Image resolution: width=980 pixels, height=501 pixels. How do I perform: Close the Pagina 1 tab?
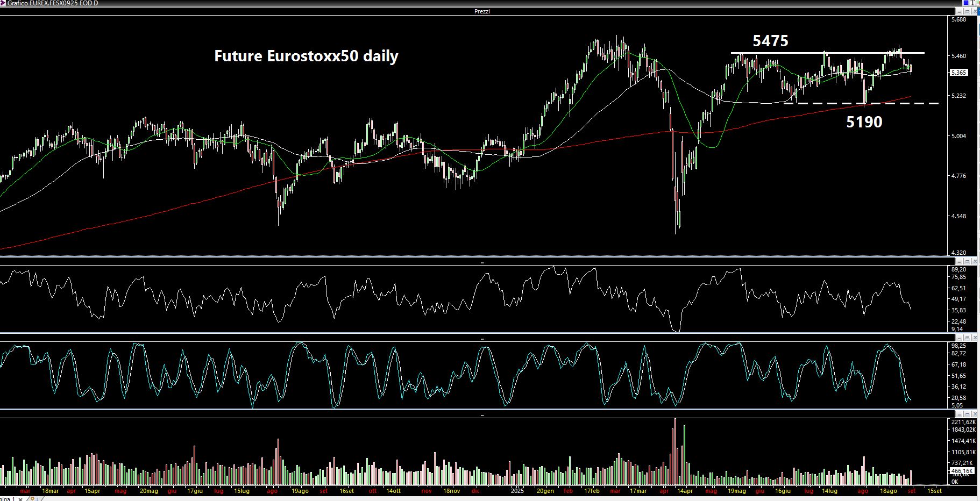20,499
